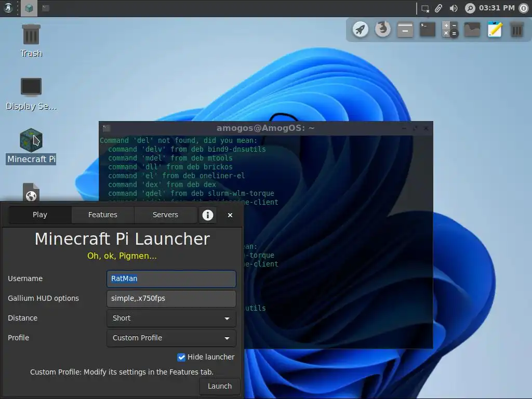
Task: Click the Gallium HUD options field
Action: [x=171, y=298]
